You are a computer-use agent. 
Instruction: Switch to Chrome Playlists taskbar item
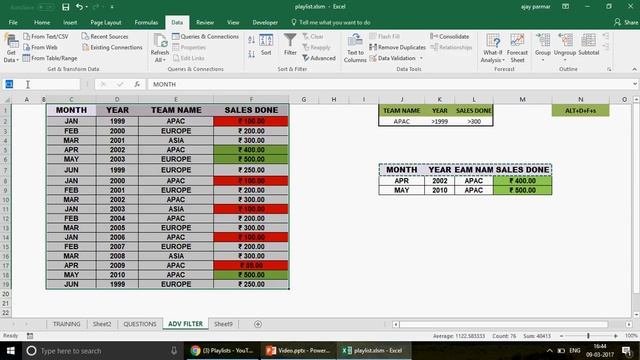click(x=222, y=351)
